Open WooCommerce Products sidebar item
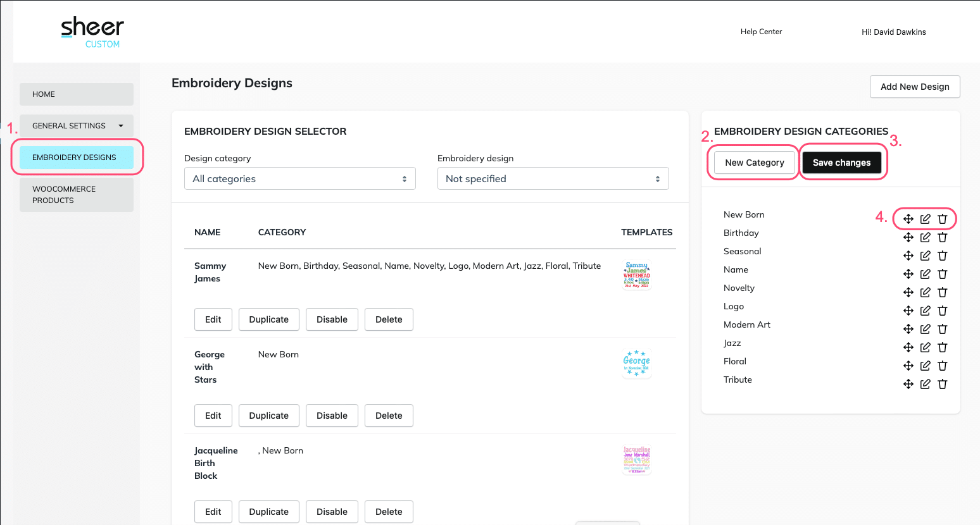The height and width of the screenshot is (525, 980). pyautogui.click(x=76, y=195)
